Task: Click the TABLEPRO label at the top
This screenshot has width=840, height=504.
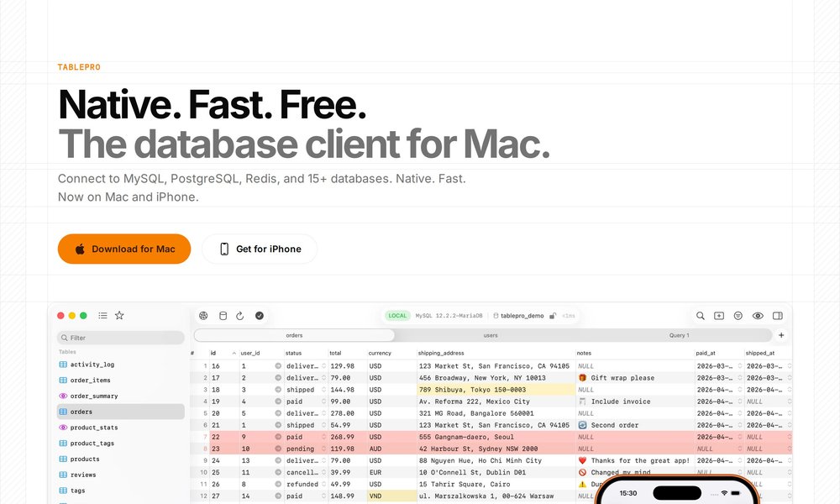Action: pyautogui.click(x=79, y=67)
